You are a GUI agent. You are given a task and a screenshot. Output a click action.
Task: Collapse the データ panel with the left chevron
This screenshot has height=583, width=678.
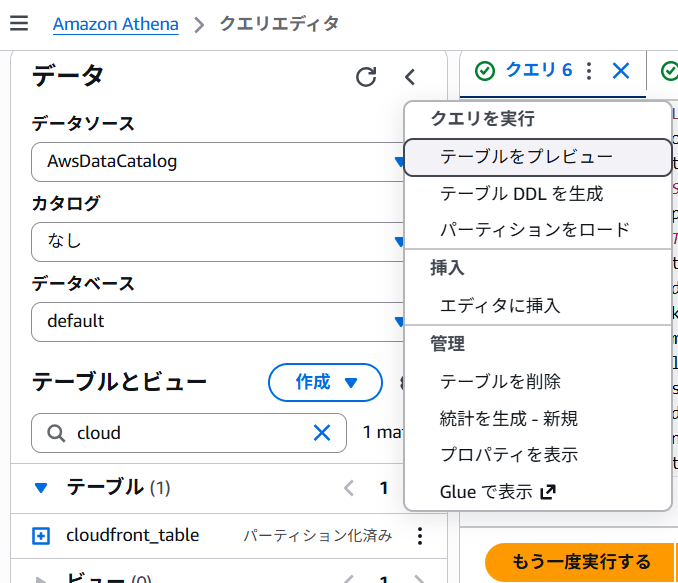(x=409, y=77)
